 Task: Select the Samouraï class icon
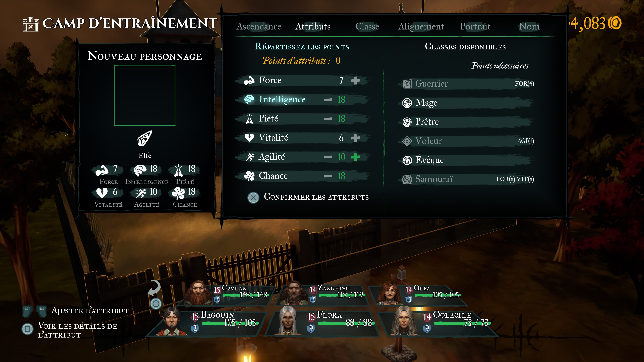(x=407, y=179)
